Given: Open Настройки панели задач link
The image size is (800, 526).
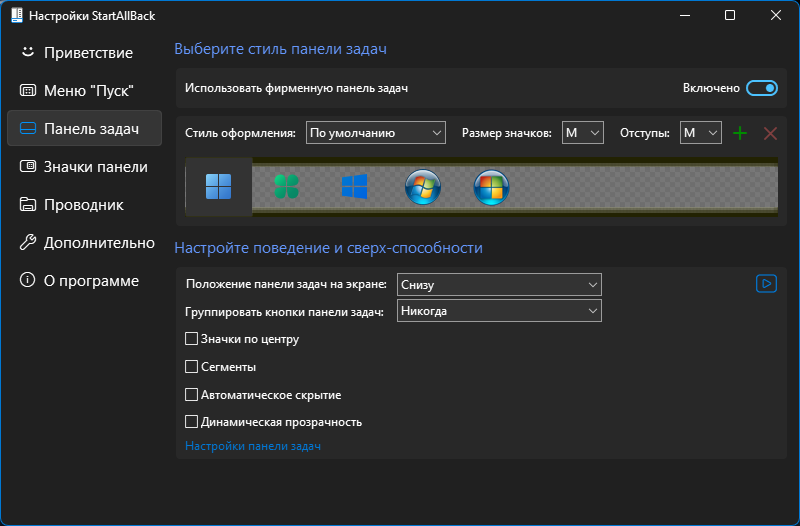Looking at the screenshot, I should [x=253, y=445].
